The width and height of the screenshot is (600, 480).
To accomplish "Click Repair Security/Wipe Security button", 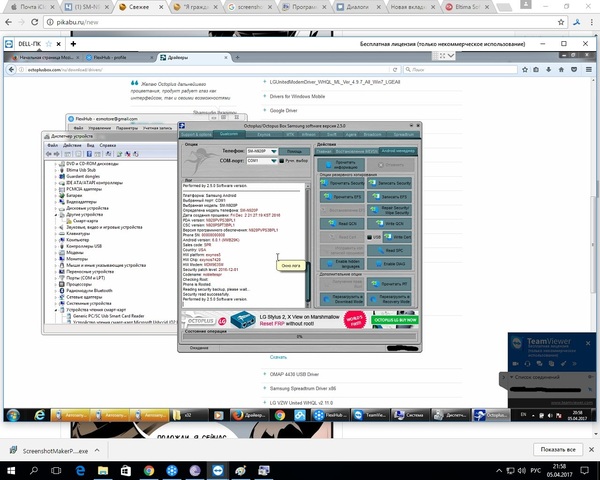I will pyautogui.click(x=390, y=210).
